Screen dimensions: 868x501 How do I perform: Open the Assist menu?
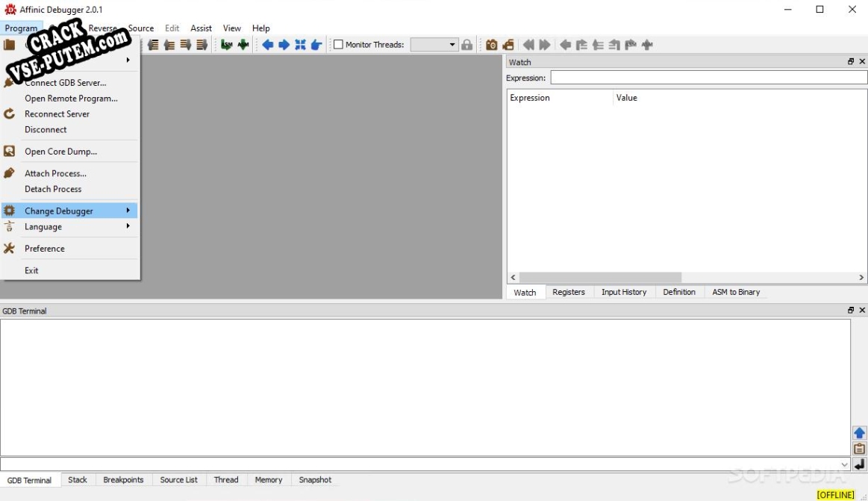tap(201, 28)
